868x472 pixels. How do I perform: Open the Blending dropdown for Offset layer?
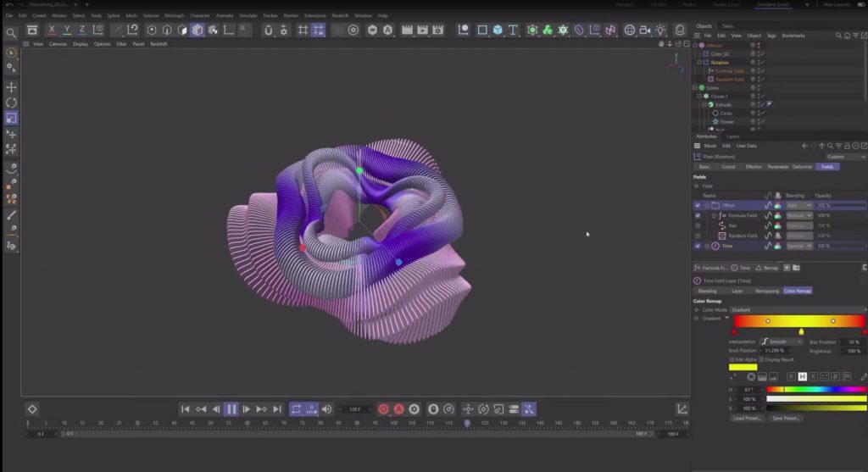(x=798, y=205)
